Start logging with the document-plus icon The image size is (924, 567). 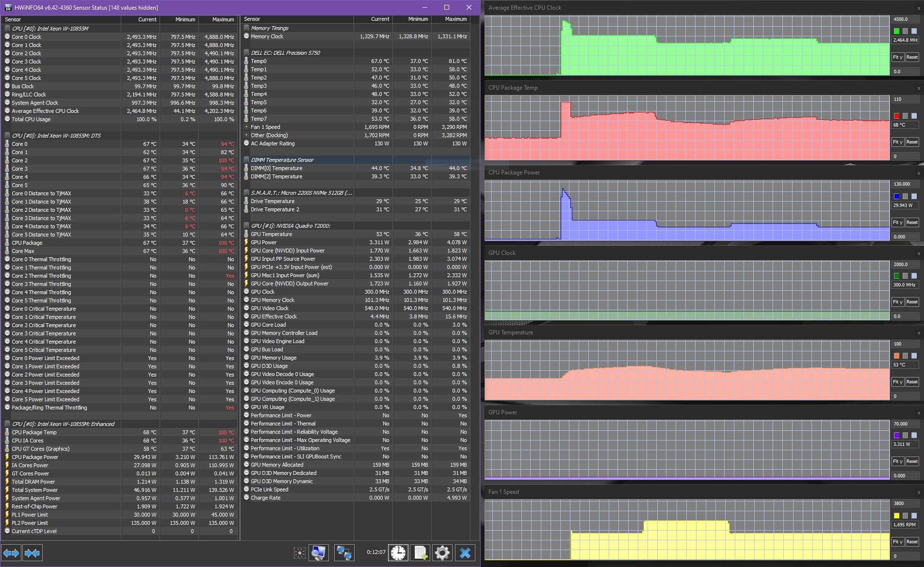[420, 553]
